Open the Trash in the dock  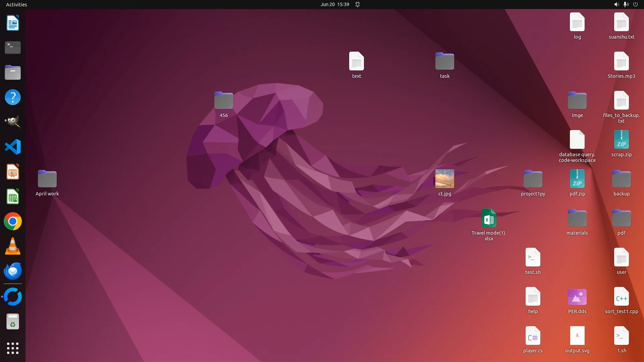(13, 322)
